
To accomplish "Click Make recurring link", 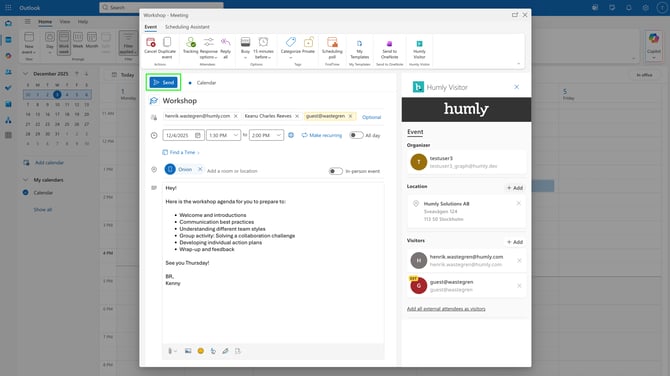I will point(322,135).
